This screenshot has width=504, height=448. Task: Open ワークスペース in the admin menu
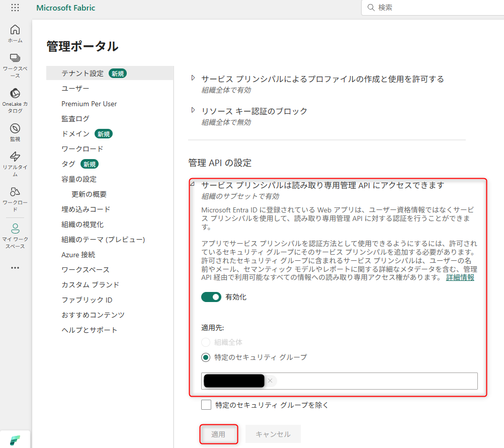coord(85,270)
